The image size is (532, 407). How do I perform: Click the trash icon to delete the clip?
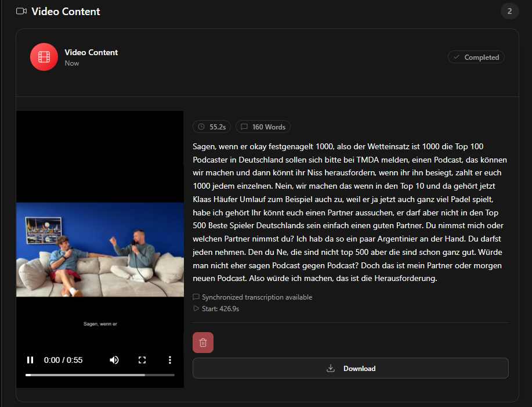point(202,342)
